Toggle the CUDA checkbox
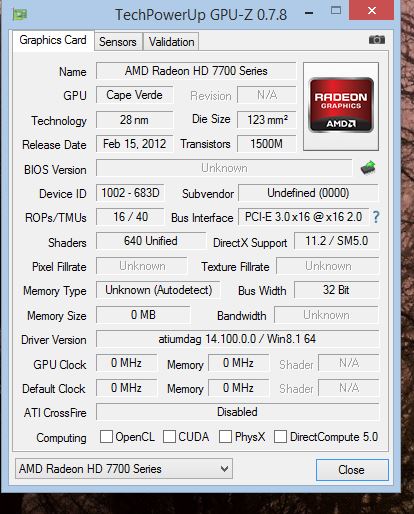 (x=169, y=436)
